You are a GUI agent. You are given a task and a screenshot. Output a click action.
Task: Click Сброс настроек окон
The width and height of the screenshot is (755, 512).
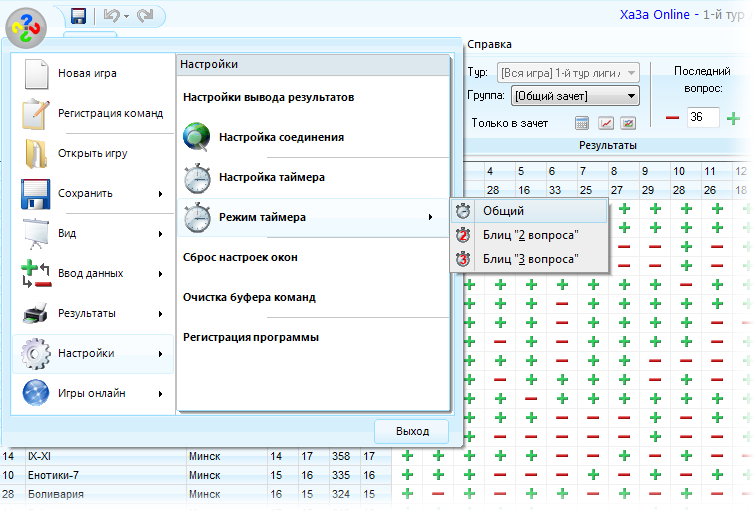(x=313, y=257)
